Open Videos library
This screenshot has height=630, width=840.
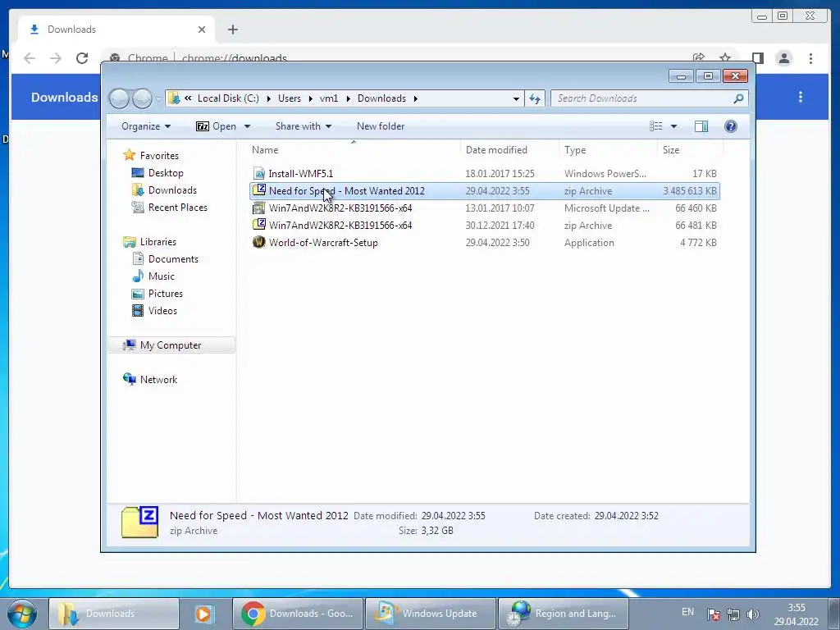click(162, 311)
